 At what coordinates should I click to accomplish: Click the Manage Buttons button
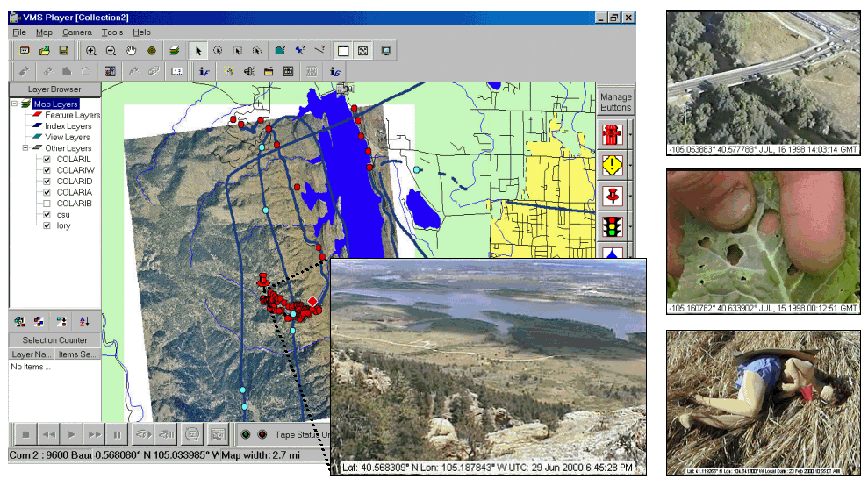tap(615, 102)
